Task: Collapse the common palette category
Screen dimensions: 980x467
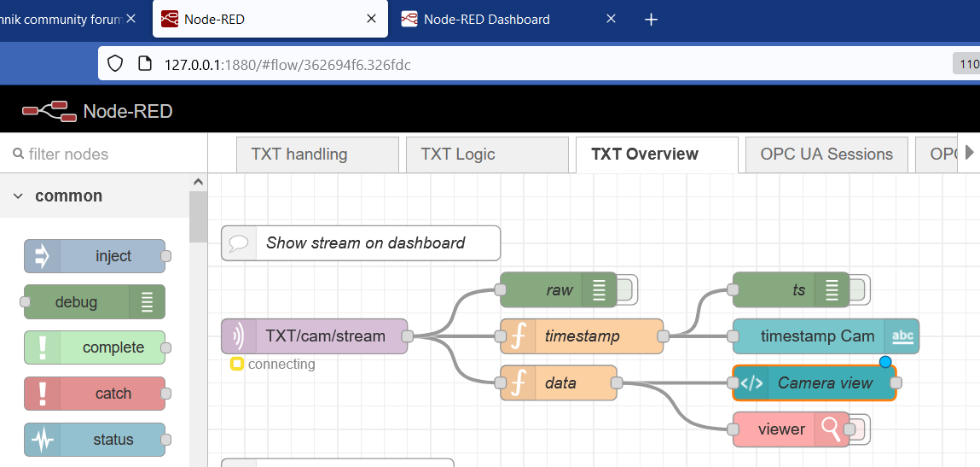Action: pos(18,196)
